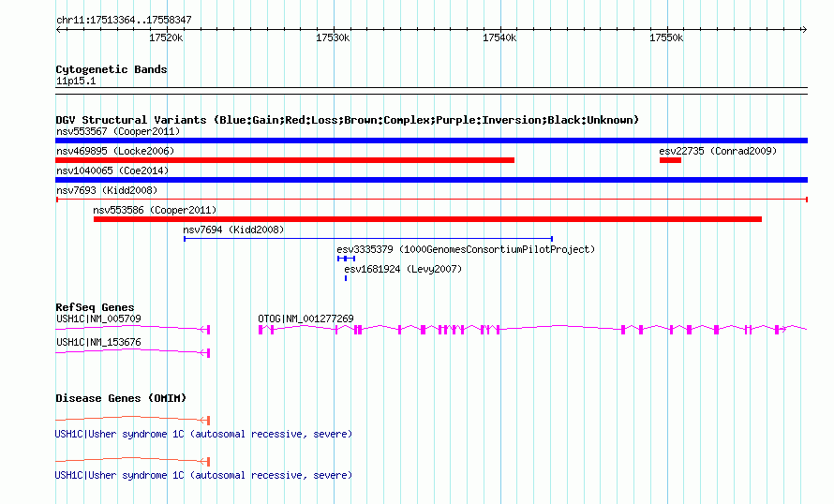Screen dimensions: 834x504
Task: Click the nsv1040065 (Coe2014) variant label
Action: (x=112, y=170)
